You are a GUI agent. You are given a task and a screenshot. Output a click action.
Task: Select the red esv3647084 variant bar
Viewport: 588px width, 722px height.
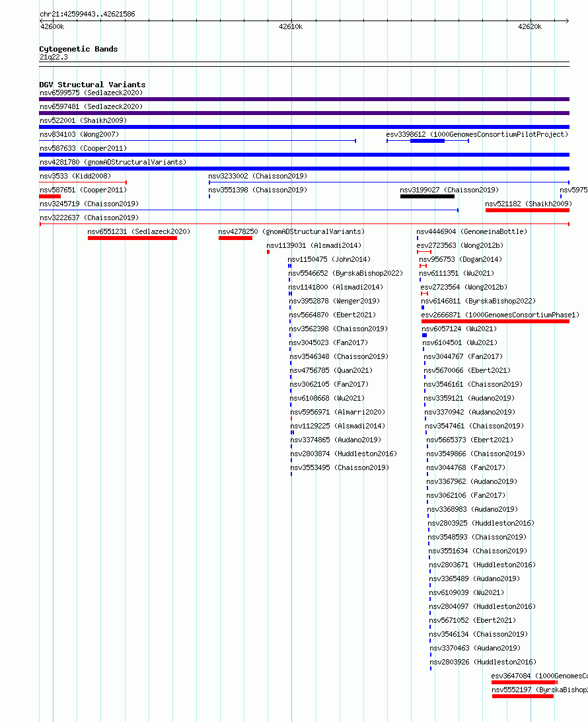click(524, 682)
